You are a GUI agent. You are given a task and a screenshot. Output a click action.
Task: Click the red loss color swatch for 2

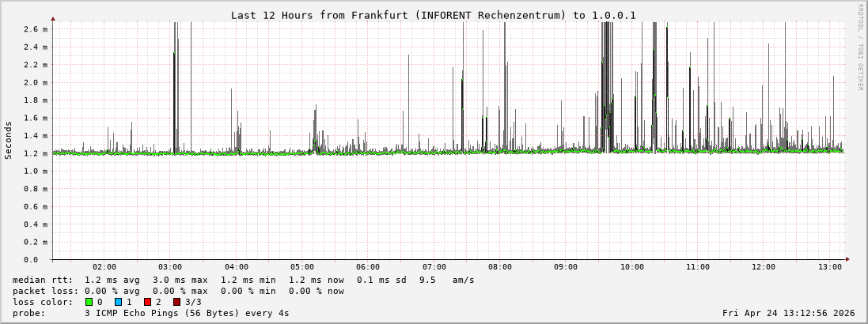pyautogui.click(x=147, y=302)
